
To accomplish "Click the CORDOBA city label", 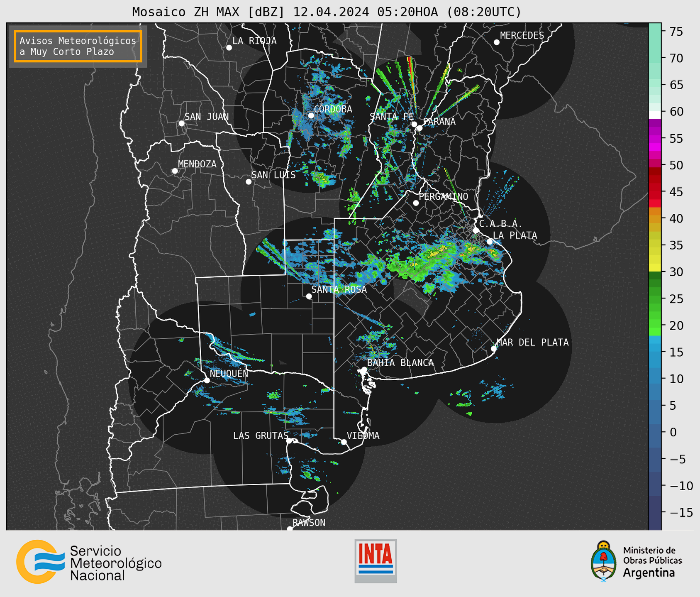I will click(x=333, y=109).
